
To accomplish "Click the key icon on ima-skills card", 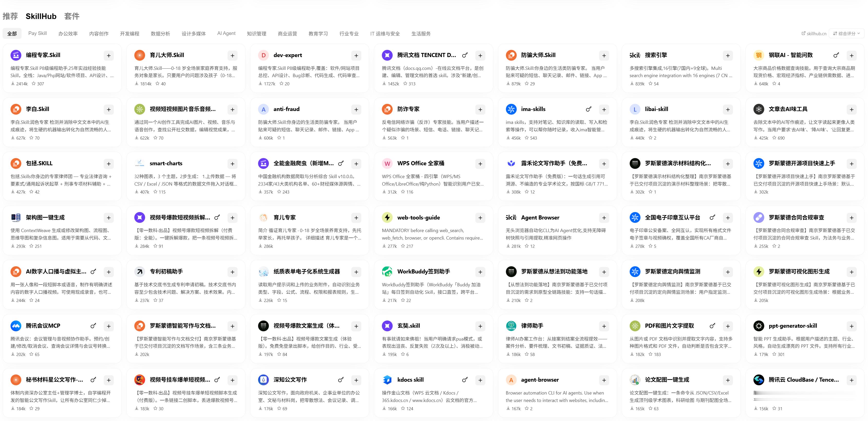I will coord(589,109).
